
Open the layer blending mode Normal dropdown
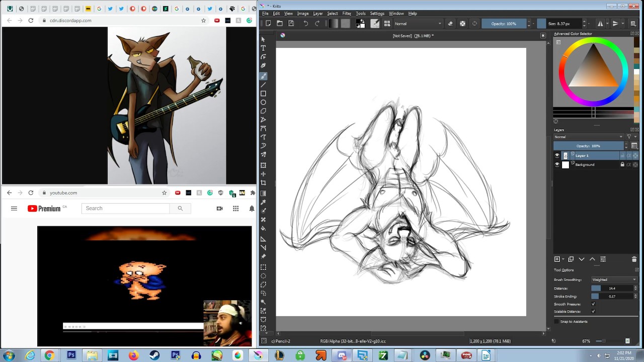point(589,137)
